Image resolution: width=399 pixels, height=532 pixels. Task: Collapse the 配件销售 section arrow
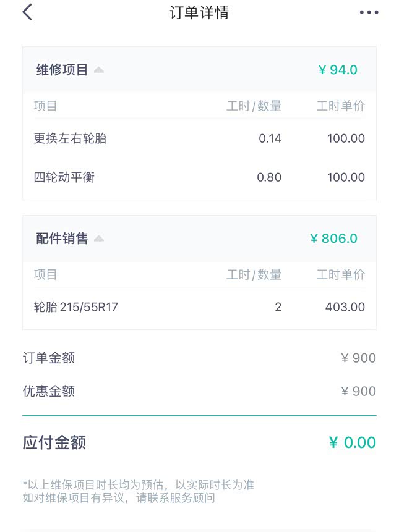[99, 239]
